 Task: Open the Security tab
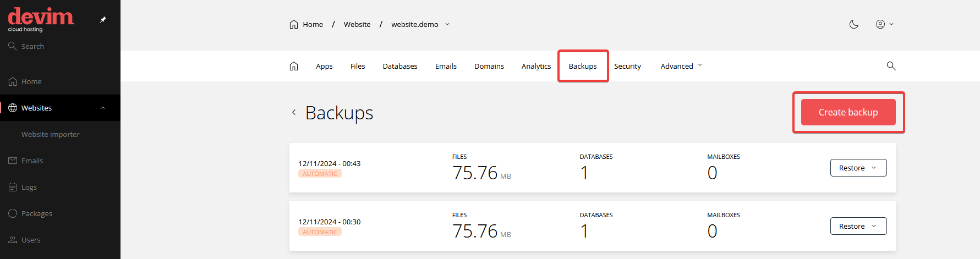click(627, 66)
